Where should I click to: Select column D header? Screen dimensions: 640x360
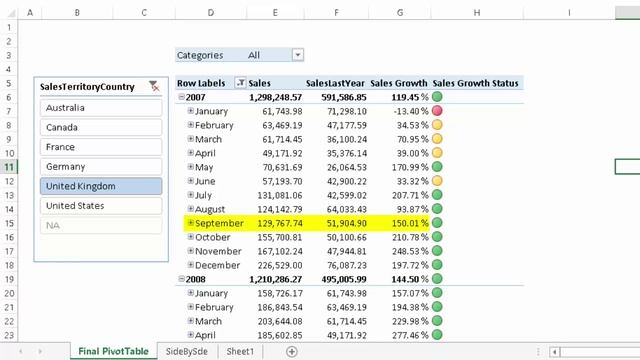pos(211,13)
